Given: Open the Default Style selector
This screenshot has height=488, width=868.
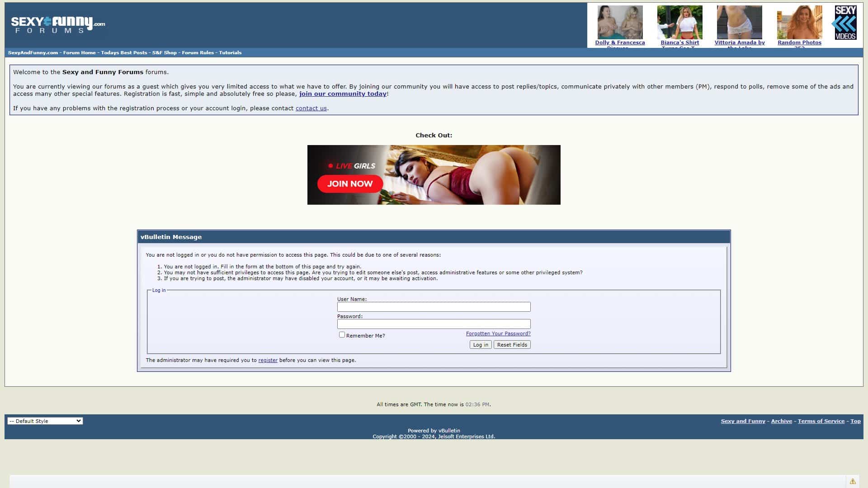Looking at the screenshot, I should 45,421.
